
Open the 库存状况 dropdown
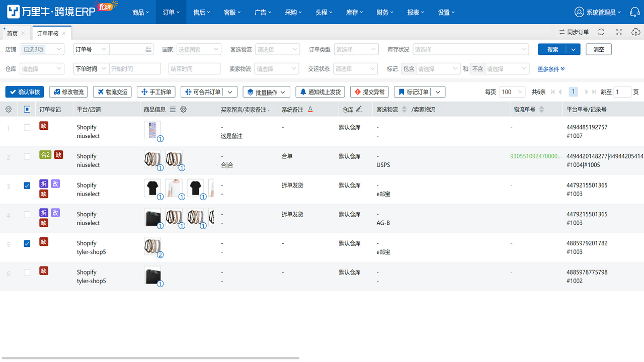click(471, 49)
